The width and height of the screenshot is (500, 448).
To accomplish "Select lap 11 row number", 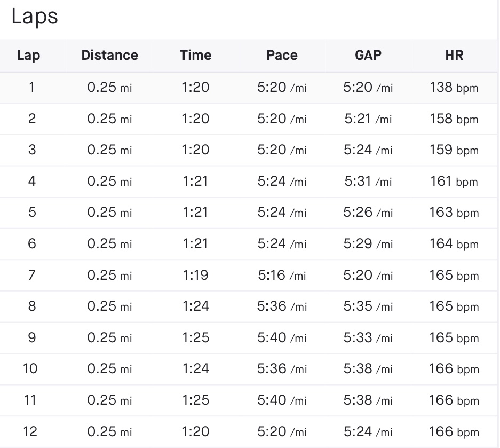I will tap(30, 400).
